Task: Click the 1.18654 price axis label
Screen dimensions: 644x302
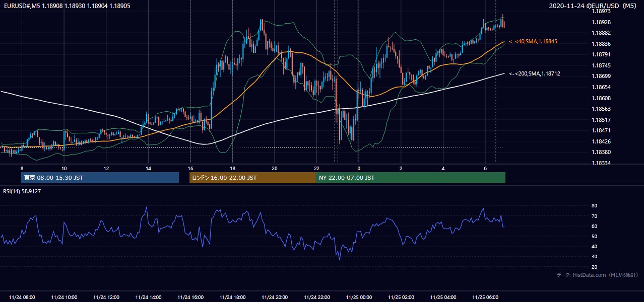Action: pos(601,87)
